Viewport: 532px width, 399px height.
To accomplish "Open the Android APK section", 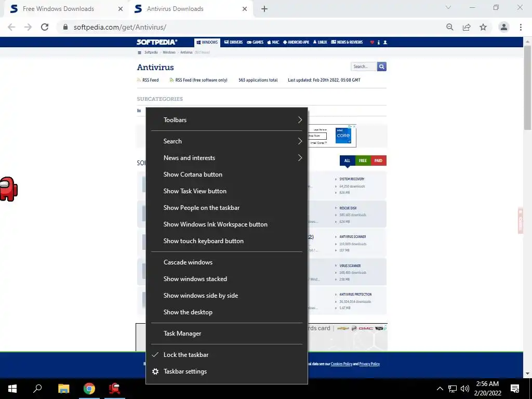I will pyautogui.click(x=296, y=42).
